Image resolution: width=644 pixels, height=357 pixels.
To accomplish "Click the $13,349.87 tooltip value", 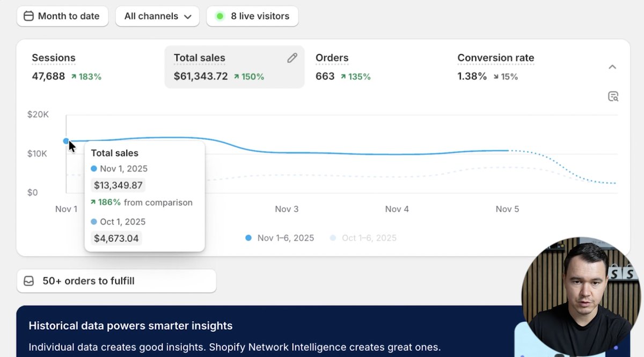I will pos(118,185).
